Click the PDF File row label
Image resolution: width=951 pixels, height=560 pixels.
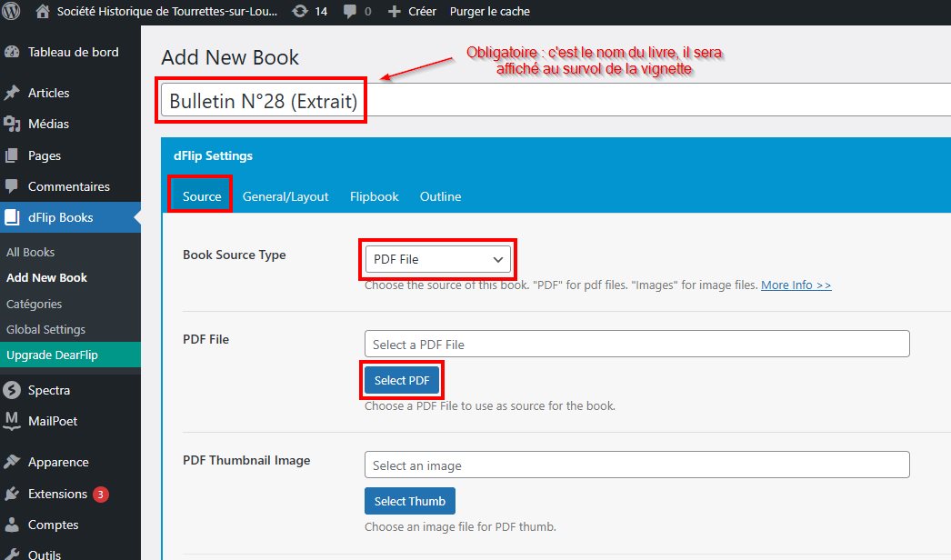pos(205,339)
